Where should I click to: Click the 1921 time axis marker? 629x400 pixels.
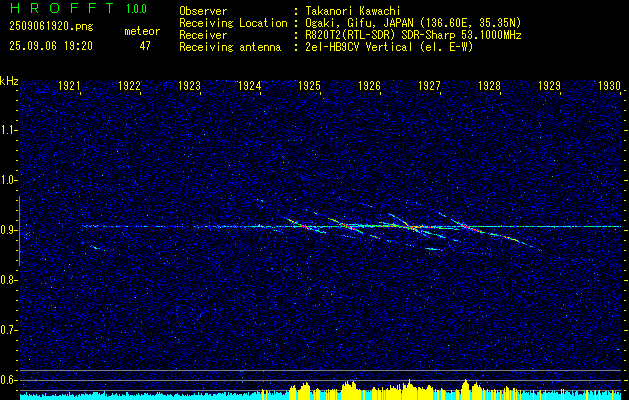click(69, 85)
